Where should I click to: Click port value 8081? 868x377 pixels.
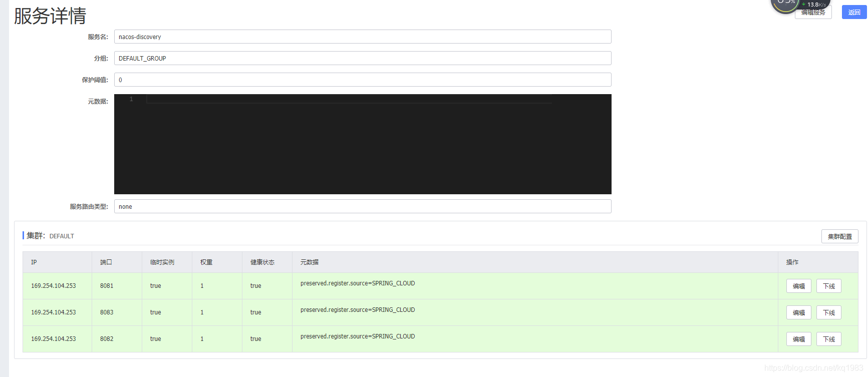107,286
